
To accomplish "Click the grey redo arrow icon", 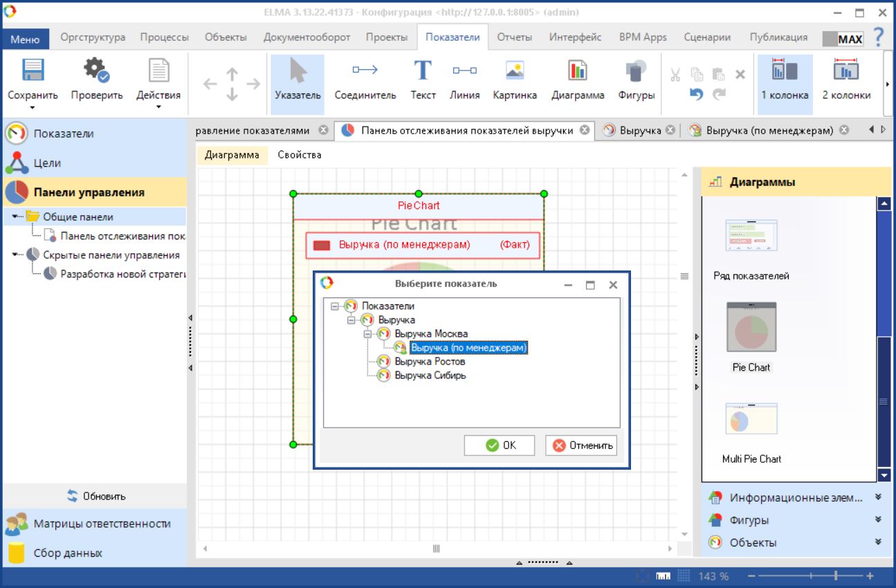I will 719,94.
